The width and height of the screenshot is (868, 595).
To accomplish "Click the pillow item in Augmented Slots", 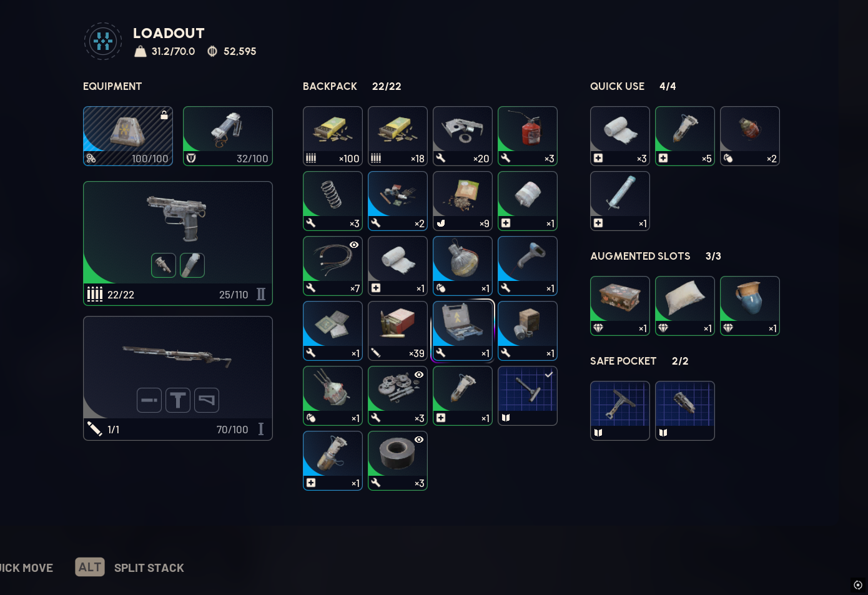I will [x=685, y=306].
